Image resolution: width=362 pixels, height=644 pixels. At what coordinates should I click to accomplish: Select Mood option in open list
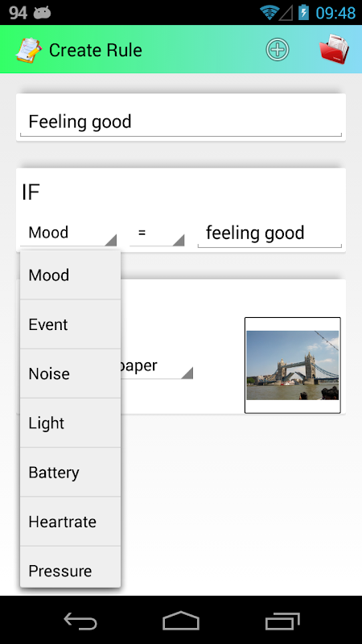pos(70,275)
